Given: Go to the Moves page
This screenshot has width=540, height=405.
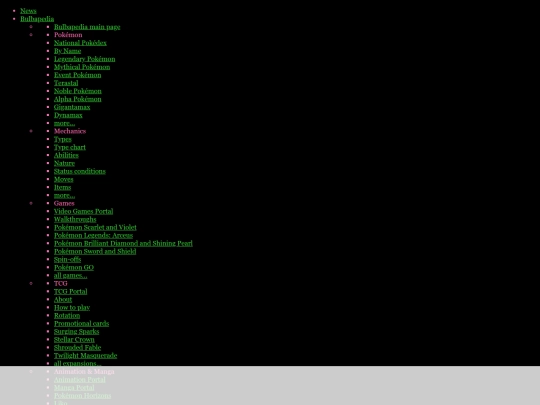Looking at the screenshot, I should click(64, 179).
